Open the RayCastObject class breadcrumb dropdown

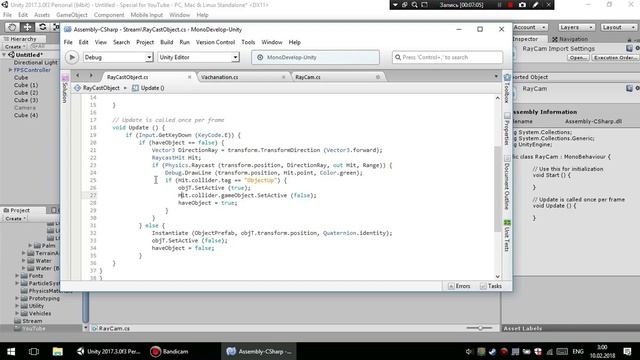point(100,88)
